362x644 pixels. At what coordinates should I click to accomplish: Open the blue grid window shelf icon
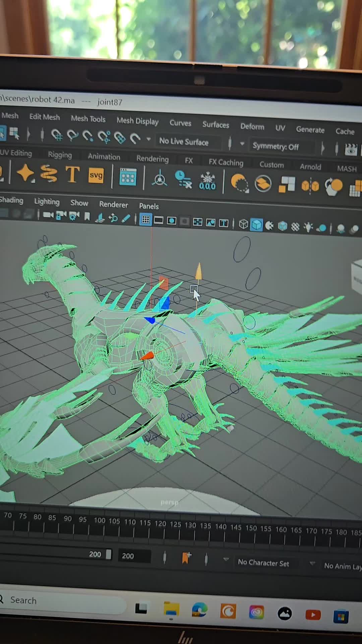128,177
